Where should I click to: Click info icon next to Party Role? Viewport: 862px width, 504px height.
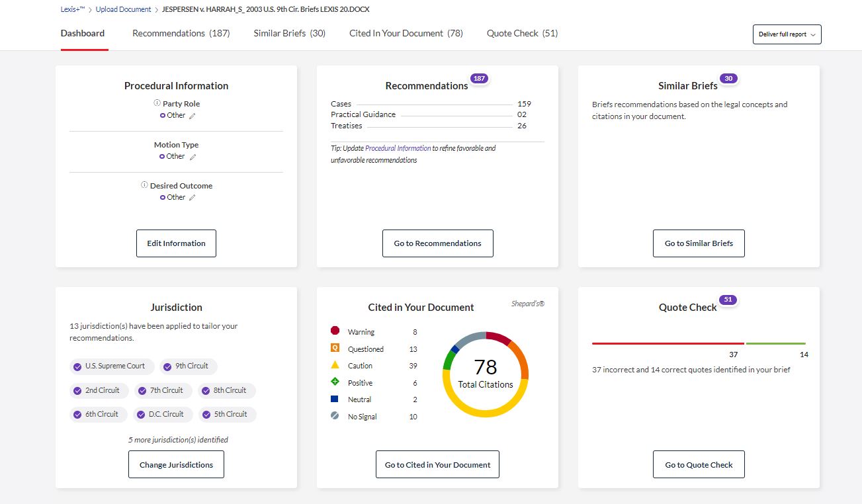pos(157,103)
